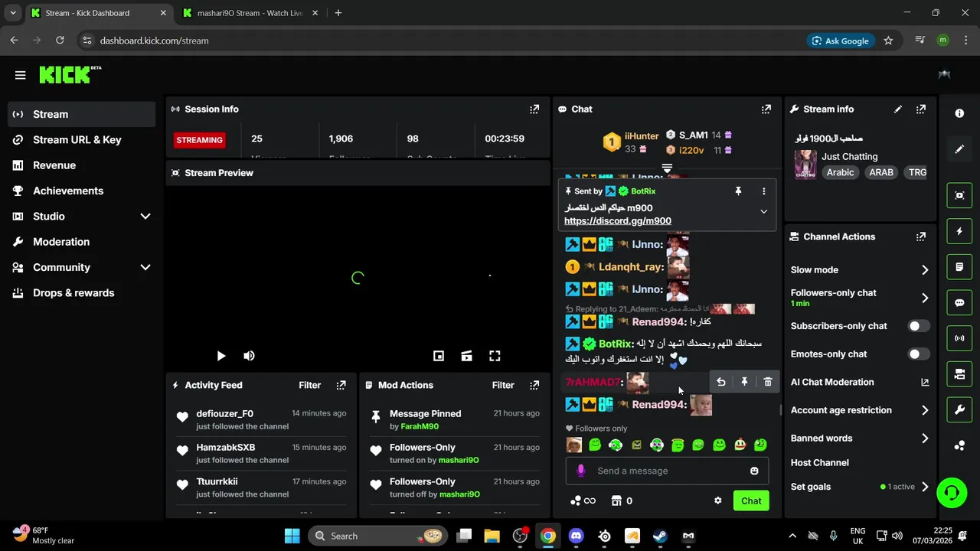Open Moderation page
Screen dimensions: 980x551
81,242
